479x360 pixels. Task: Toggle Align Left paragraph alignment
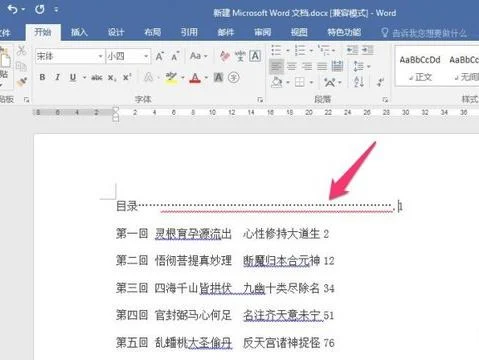click(x=276, y=66)
